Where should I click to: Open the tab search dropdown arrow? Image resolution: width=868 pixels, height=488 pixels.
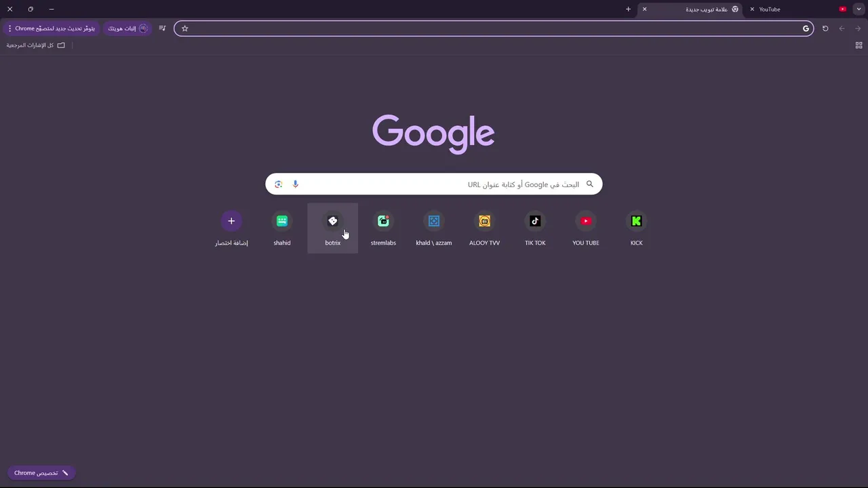click(859, 9)
